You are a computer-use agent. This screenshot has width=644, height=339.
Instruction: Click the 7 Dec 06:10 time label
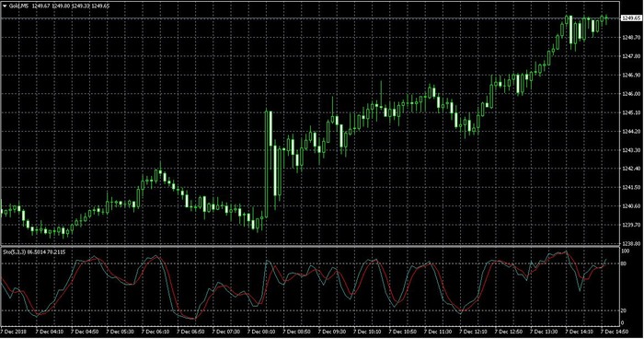click(x=155, y=332)
